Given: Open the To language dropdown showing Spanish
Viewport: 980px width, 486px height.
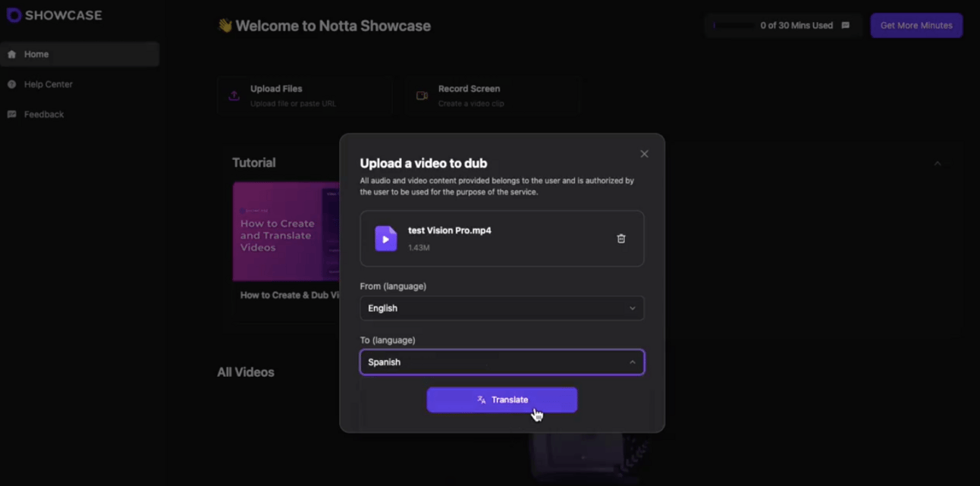Looking at the screenshot, I should pyautogui.click(x=502, y=362).
